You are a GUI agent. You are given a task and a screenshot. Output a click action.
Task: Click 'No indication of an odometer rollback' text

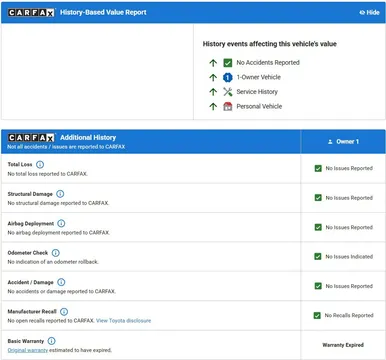coord(53,262)
